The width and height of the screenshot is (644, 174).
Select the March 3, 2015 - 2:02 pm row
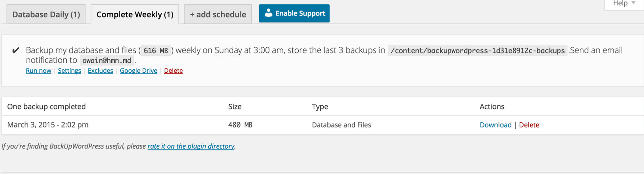point(322,125)
